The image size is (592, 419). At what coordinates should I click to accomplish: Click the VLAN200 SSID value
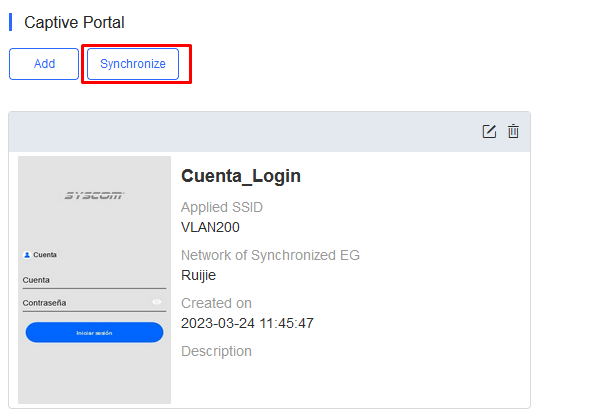pos(210,227)
